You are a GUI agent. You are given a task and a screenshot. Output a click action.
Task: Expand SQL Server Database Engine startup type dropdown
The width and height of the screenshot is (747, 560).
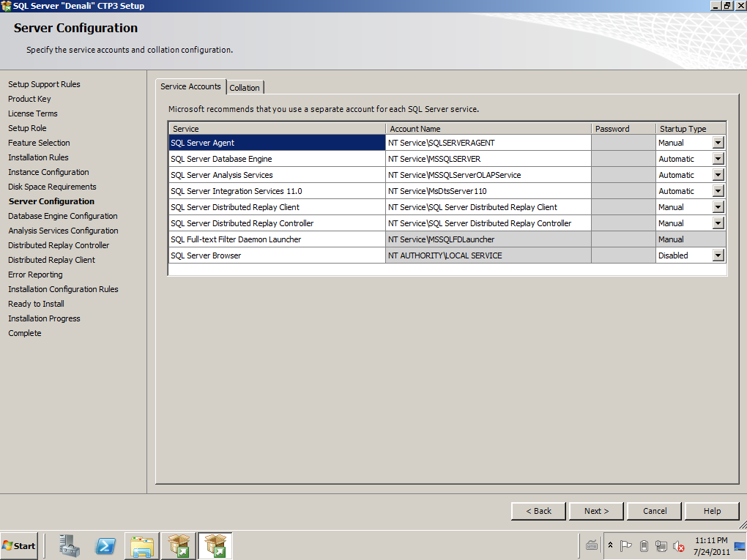tap(718, 159)
